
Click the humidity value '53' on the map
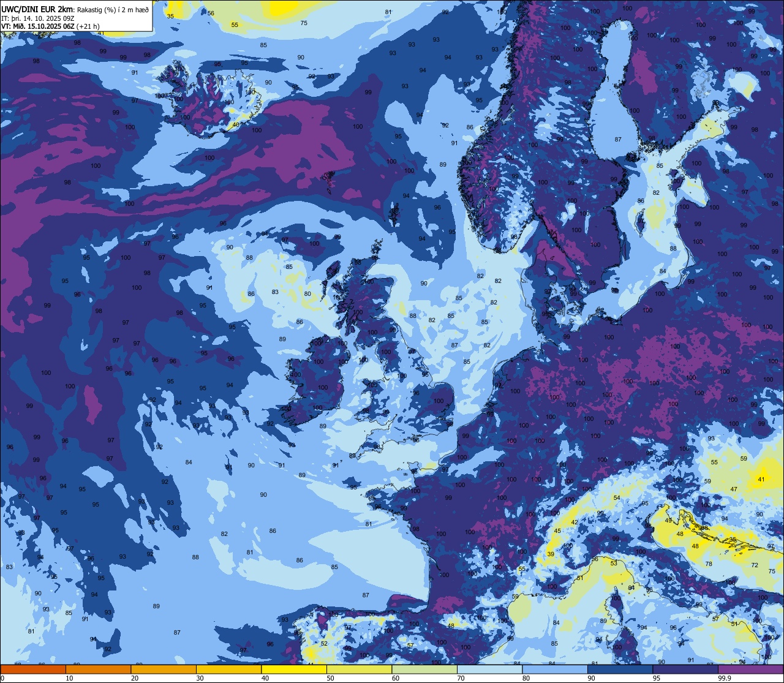click(614, 563)
